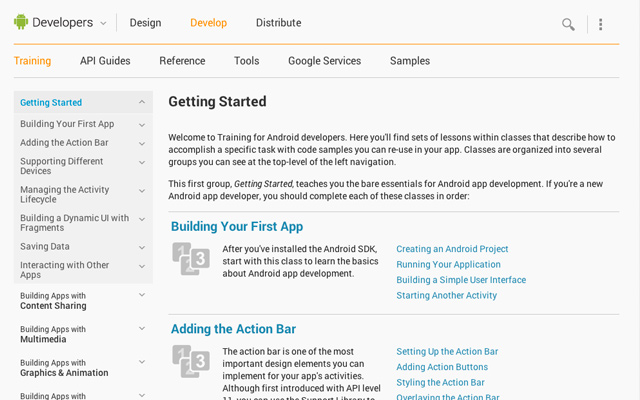This screenshot has width=640, height=400.
Task: Select the Develop tab
Action: [x=209, y=23]
